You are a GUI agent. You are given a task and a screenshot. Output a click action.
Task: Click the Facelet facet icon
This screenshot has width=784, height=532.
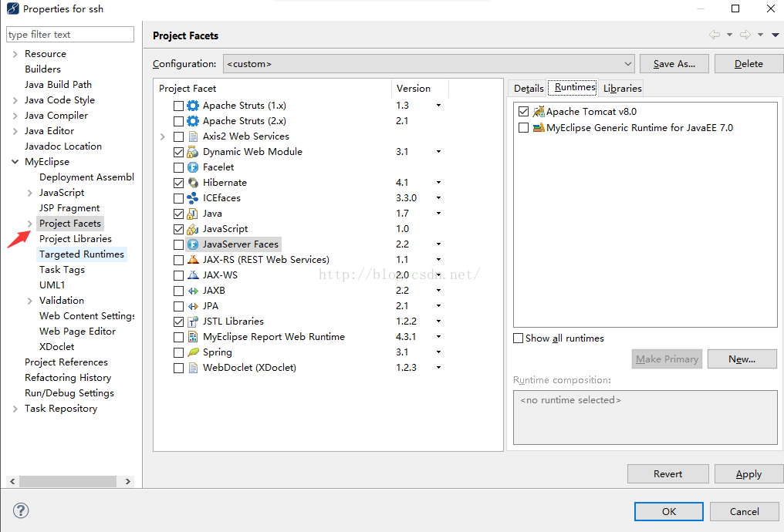(x=193, y=167)
